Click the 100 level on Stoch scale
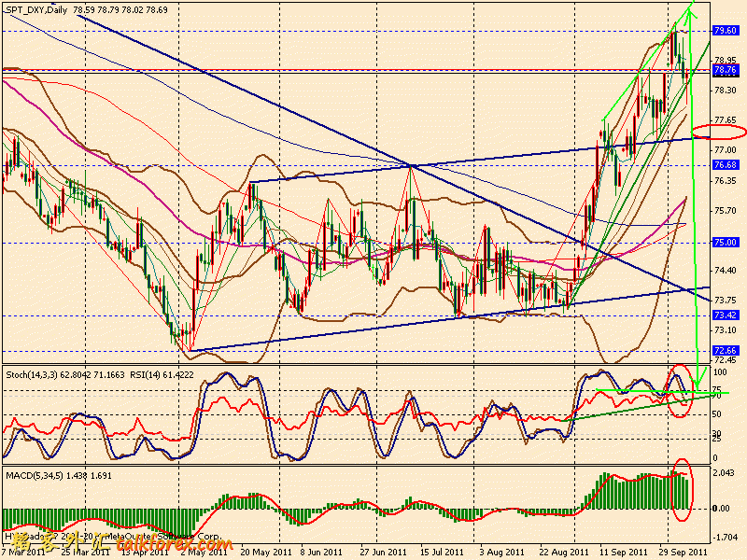The width and height of the screenshot is (747, 560). tap(720, 372)
